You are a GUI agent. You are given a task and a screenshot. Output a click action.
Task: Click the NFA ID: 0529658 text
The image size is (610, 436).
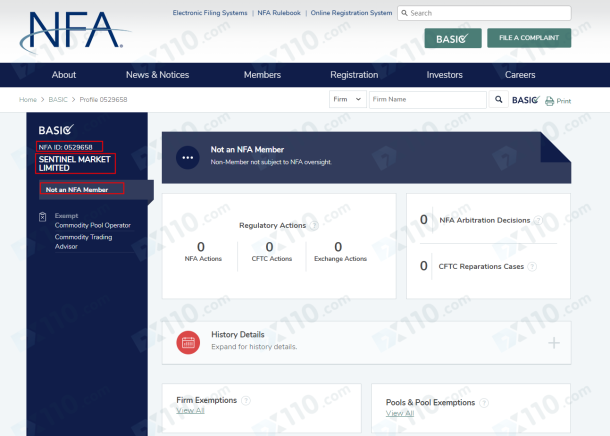pyautogui.click(x=65, y=147)
